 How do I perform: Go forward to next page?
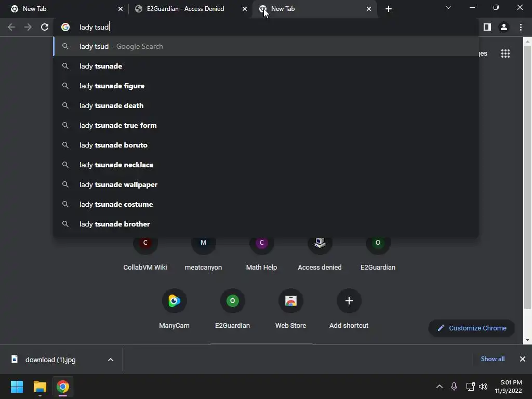click(28, 27)
